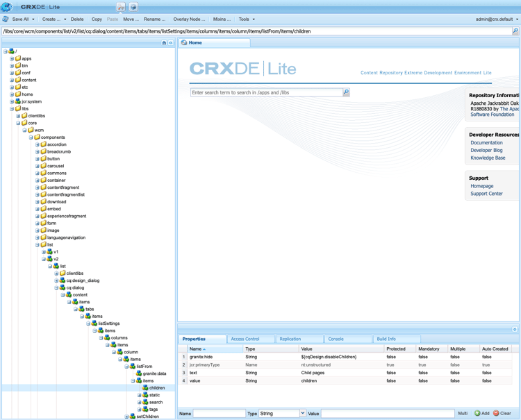The image size is (521, 420).
Task: Click the red Clear icon
Action: (496, 413)
